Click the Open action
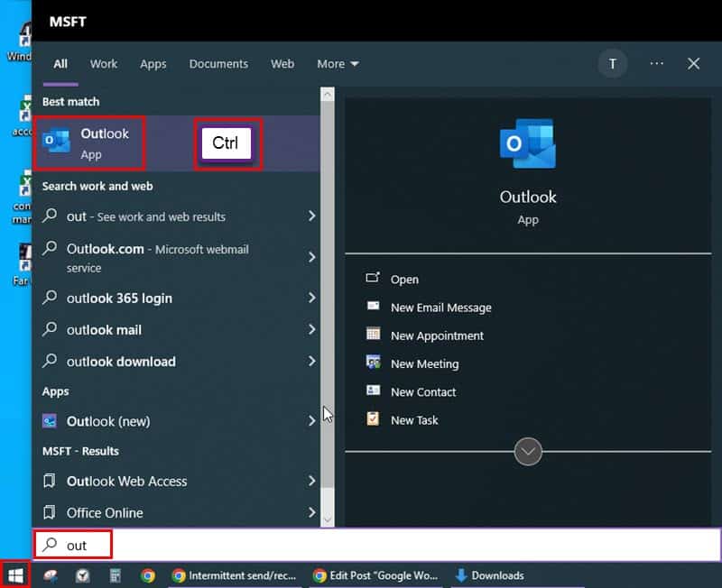This screenshot has height=588, width=722. click(x=404, y=280)
